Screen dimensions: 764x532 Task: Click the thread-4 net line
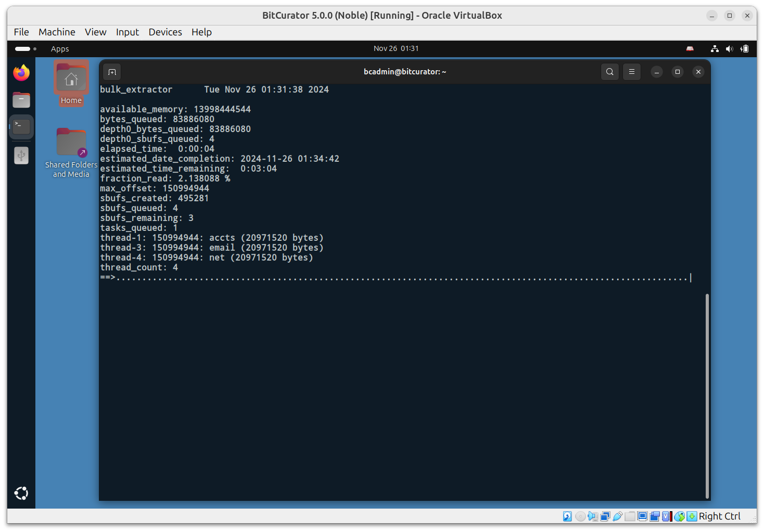coord(207,257)
